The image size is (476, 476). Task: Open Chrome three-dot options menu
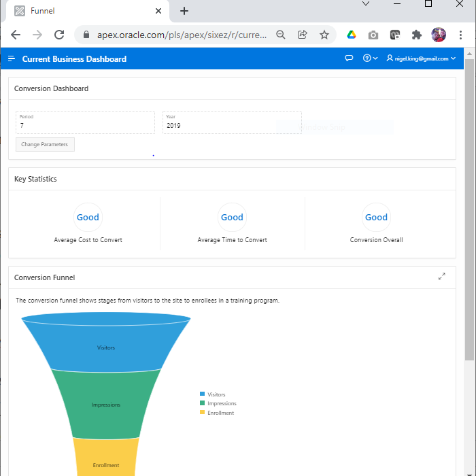pos(460,35)
